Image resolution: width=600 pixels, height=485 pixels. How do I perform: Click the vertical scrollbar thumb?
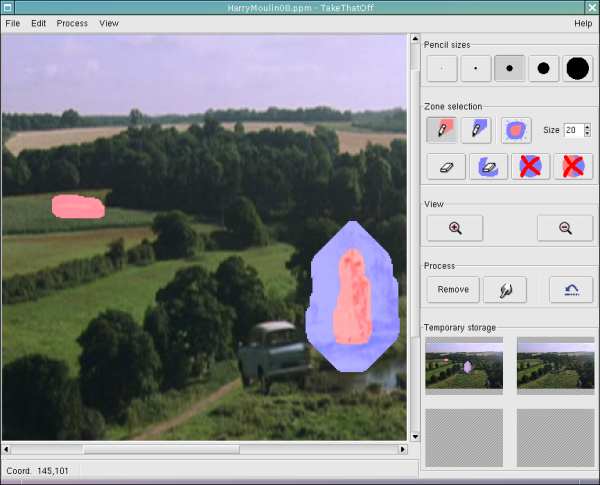coord(415,203)
